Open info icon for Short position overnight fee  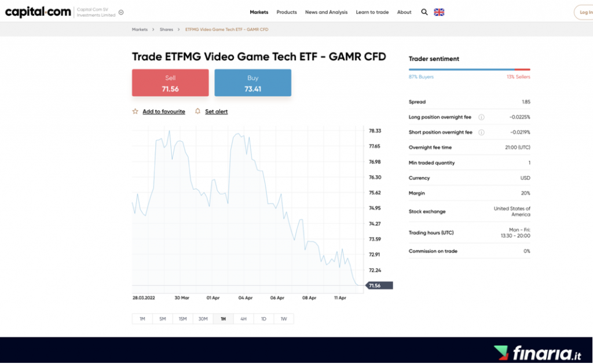[x=481, y=133]
